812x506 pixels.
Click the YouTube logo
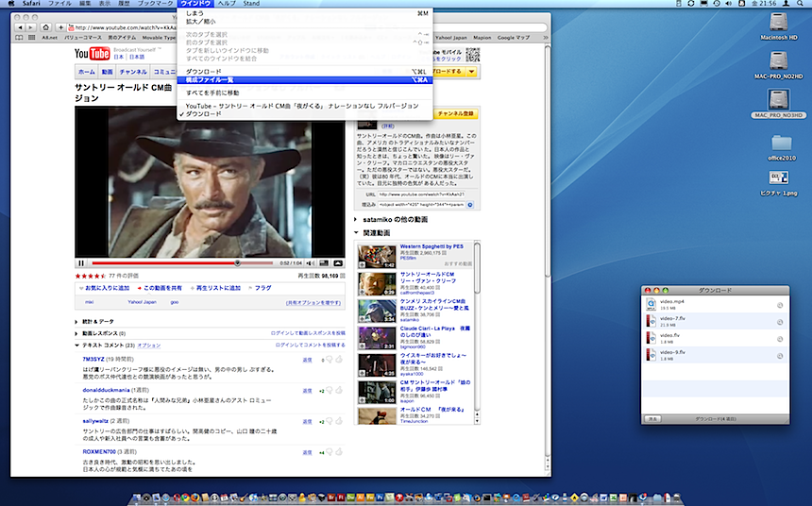click(x=93, y=54)
